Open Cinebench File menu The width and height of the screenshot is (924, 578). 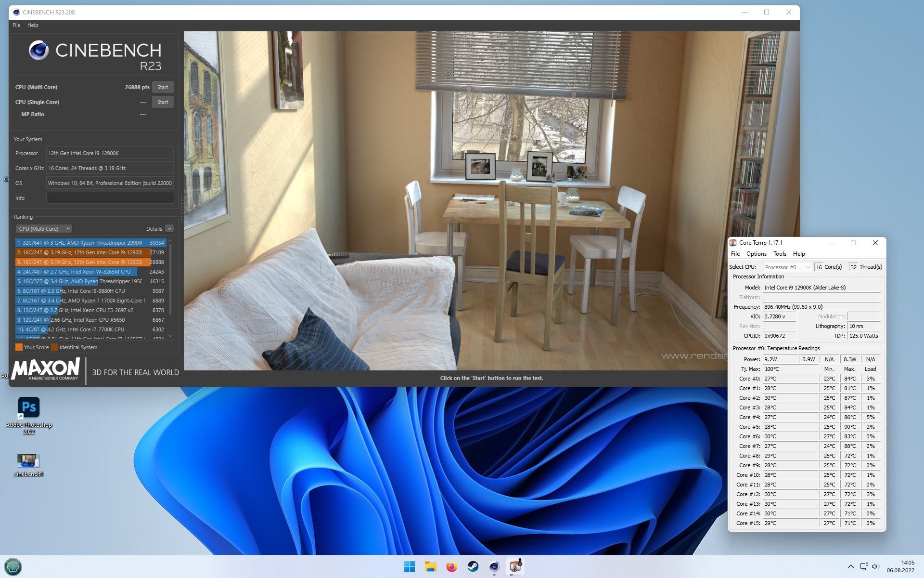16,25
